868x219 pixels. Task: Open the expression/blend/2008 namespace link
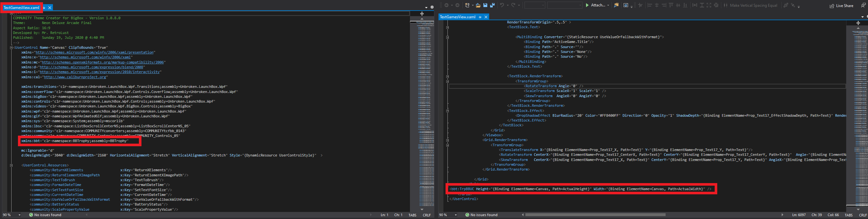(x=92, y=67)
